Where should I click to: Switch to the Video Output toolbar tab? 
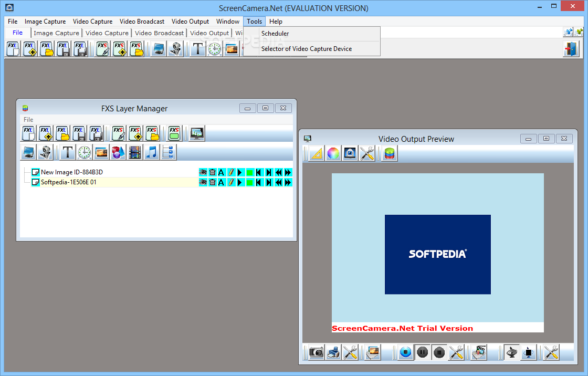(209, 33)
